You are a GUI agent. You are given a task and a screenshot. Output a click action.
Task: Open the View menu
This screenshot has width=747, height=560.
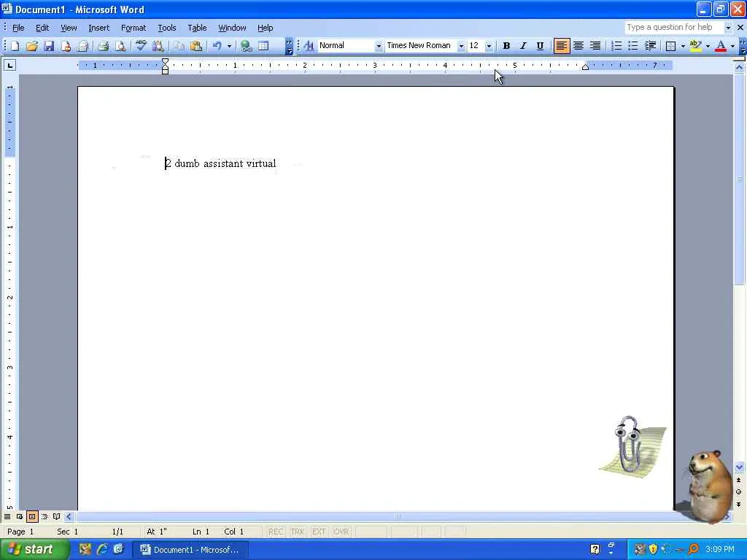coord(69,28)
